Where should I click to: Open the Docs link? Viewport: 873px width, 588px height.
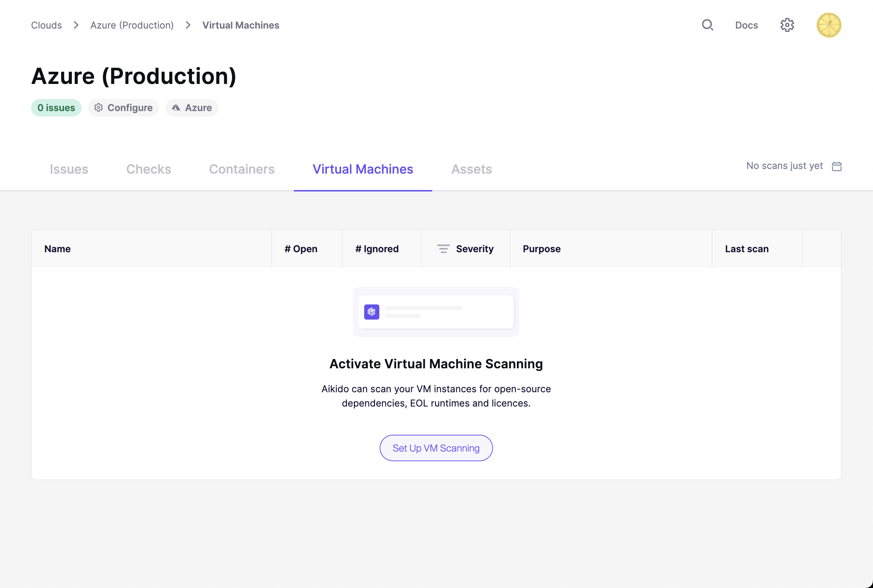point(746,25)
